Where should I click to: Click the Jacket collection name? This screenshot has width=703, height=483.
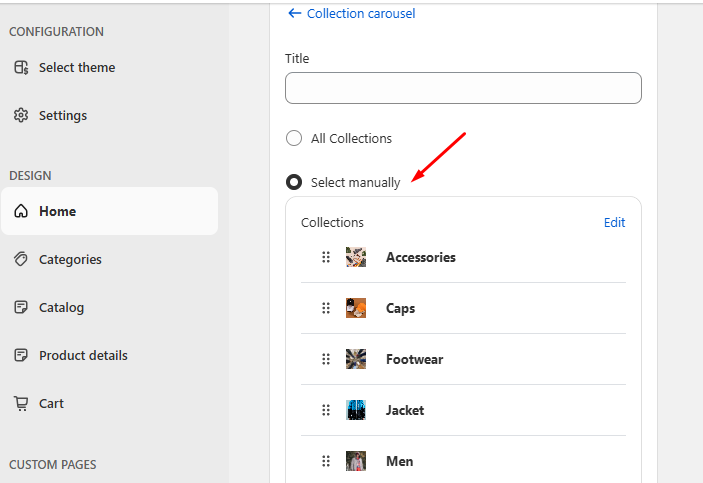pos(405,410)
